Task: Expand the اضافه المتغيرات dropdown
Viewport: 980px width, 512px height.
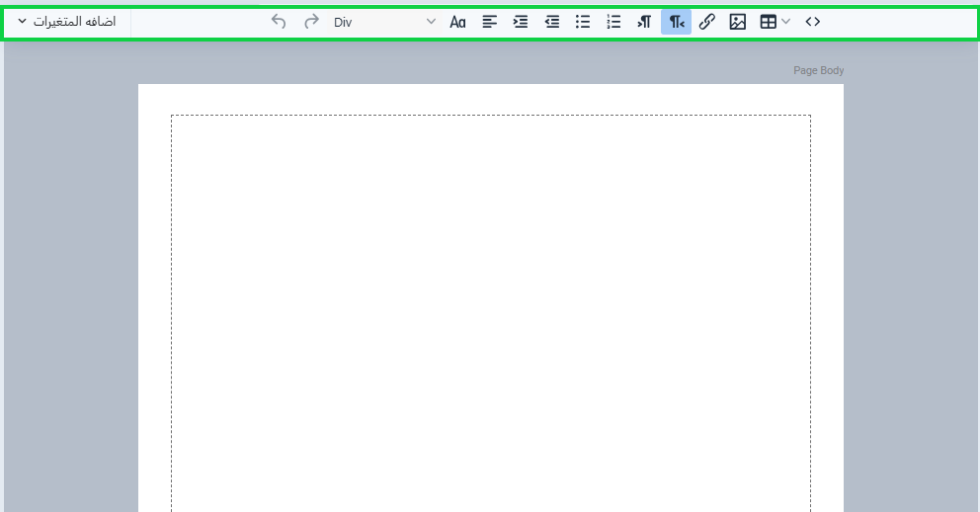Action: pyautogui.click(x=67, y=22)
